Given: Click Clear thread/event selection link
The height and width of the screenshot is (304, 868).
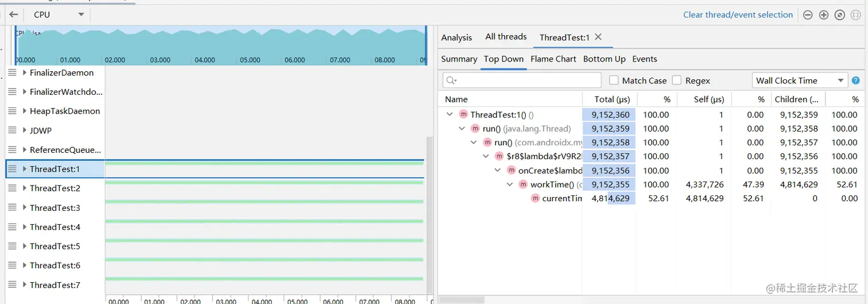Looking at the screenshot, I should [738, 15].
